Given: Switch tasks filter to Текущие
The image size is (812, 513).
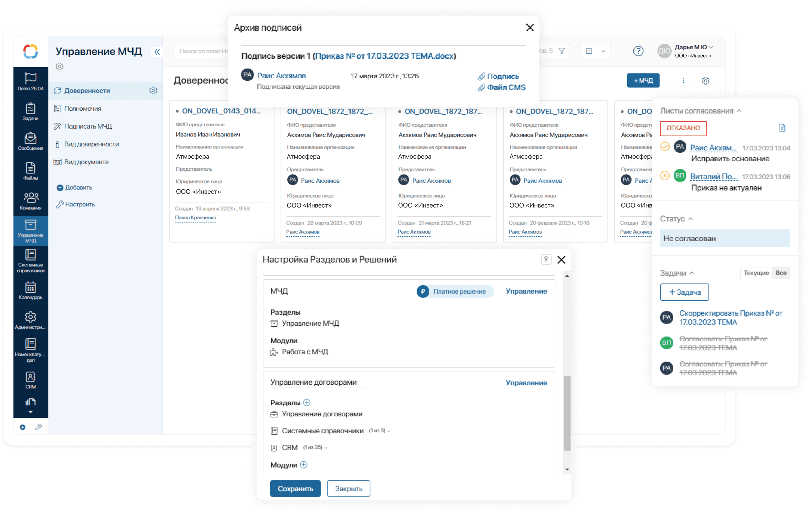Looking at the screenshot, I should click(756, 273).
